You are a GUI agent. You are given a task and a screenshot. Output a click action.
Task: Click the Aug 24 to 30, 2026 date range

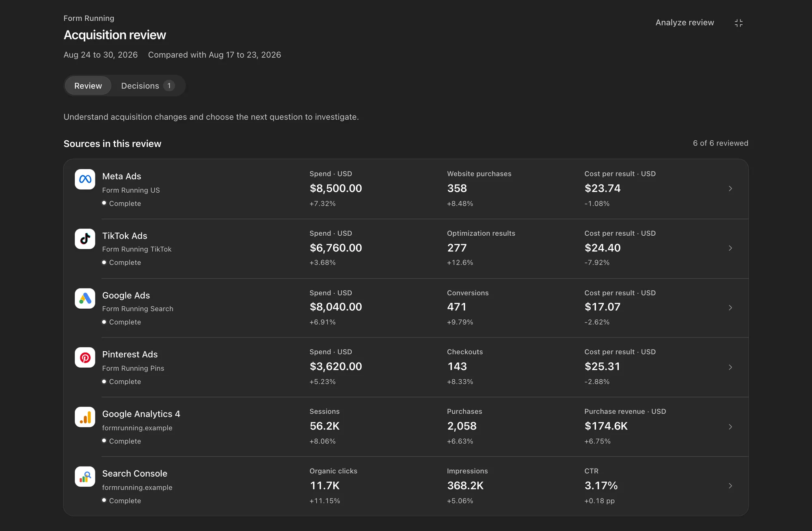[x=101, y=55]
